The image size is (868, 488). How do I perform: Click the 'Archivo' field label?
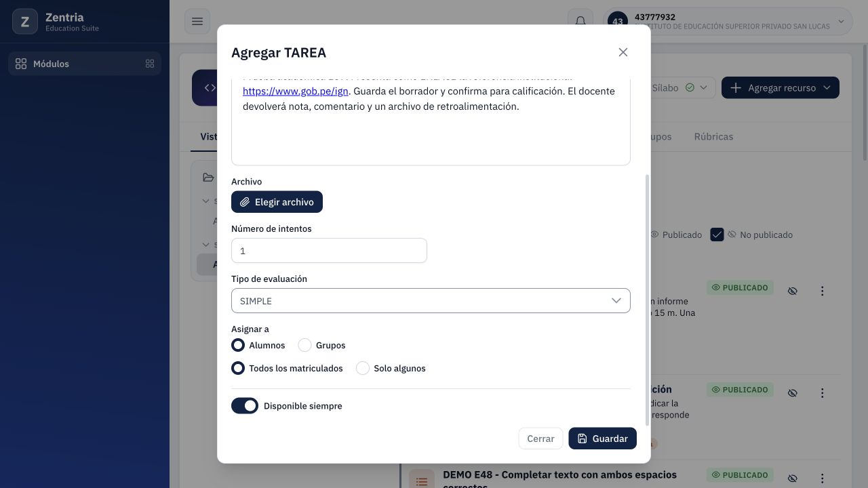click(x=246, y=182)
